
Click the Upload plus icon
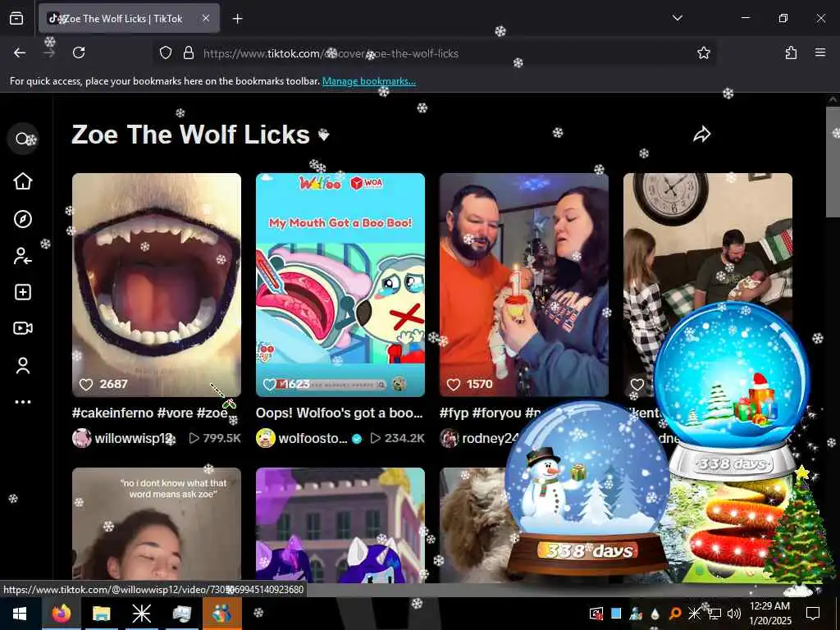tap(22, 292)
